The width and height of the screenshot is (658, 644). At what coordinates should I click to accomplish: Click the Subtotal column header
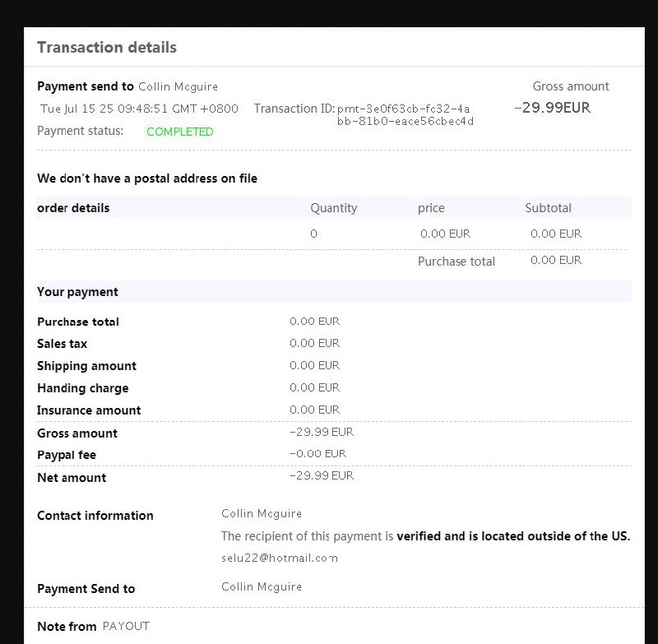pyautogui.click(x=548, y=208)
